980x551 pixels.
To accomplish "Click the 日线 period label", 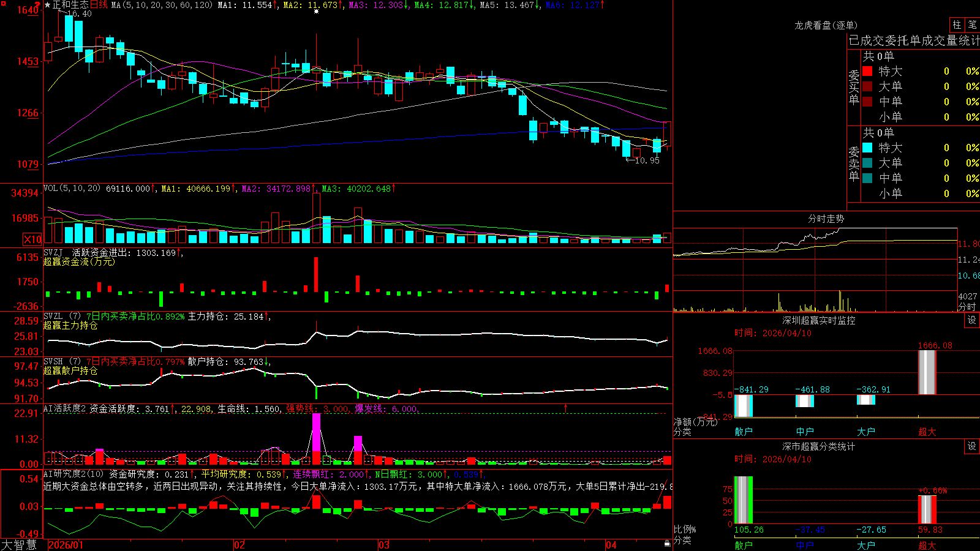I will (x=99, y=5).
